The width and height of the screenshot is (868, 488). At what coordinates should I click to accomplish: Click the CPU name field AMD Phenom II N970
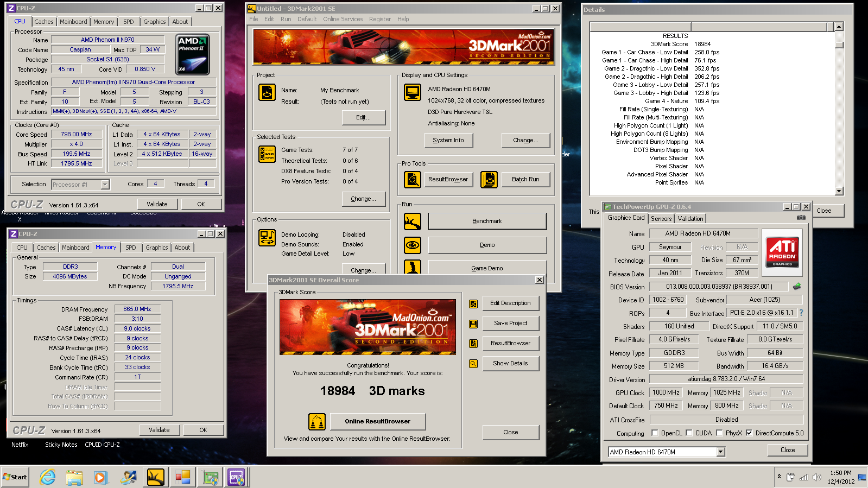click(x=107, y=40)
